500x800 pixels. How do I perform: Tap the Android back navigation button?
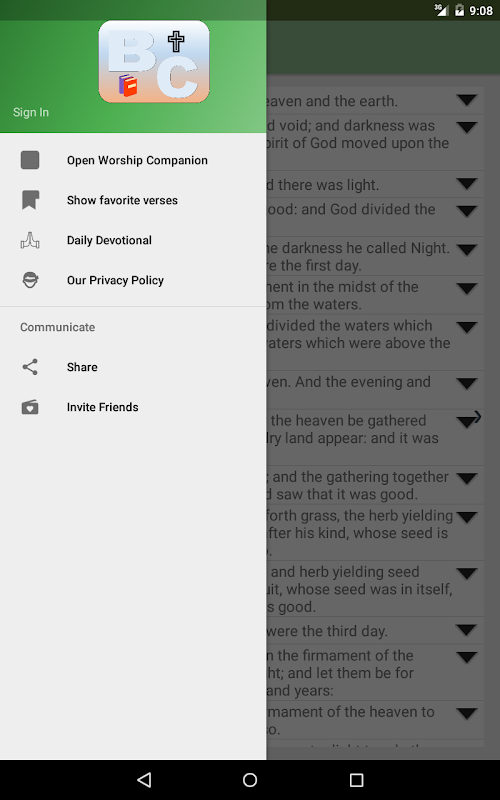pos(144,780)
